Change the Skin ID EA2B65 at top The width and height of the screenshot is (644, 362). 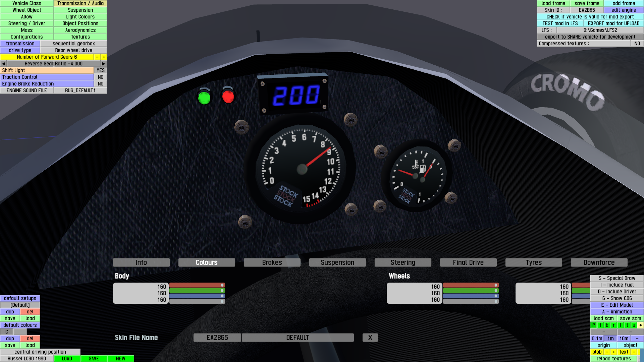tap(587, 10)
